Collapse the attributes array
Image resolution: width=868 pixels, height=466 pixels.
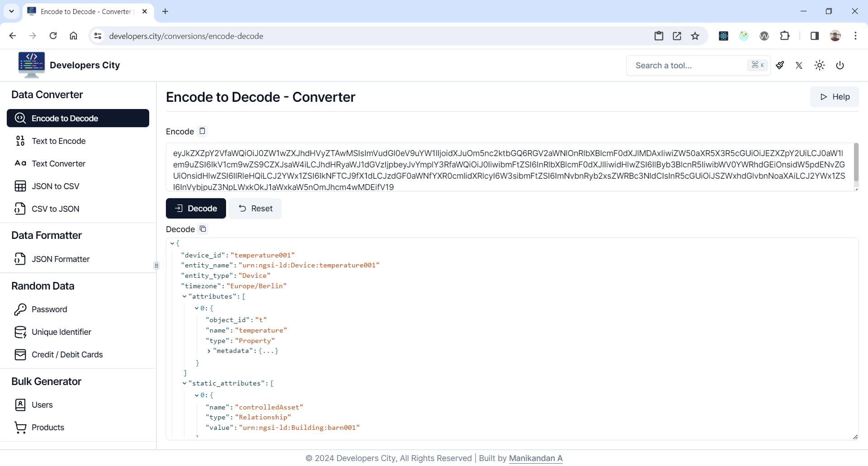point(184,296)
